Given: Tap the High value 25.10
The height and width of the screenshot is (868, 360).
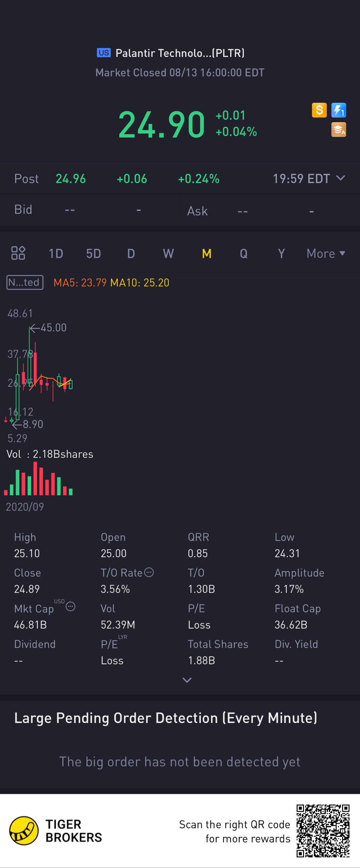Looking at the screenshot, I should coord(27,553).
